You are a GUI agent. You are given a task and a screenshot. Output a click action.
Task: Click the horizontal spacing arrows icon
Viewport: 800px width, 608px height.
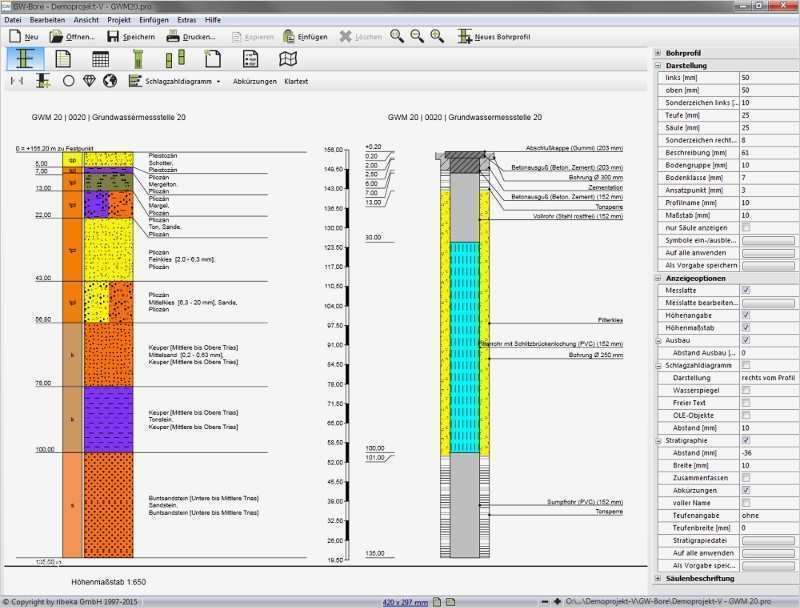coord(17,81)
